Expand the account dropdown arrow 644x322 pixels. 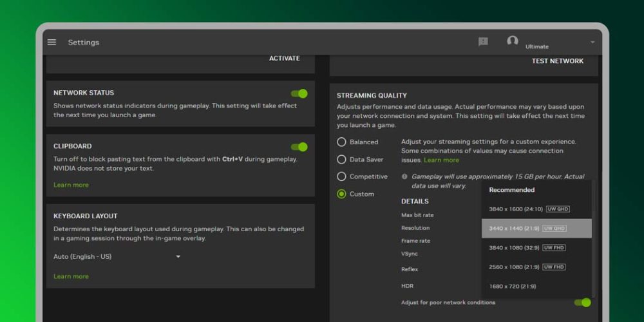592,43
